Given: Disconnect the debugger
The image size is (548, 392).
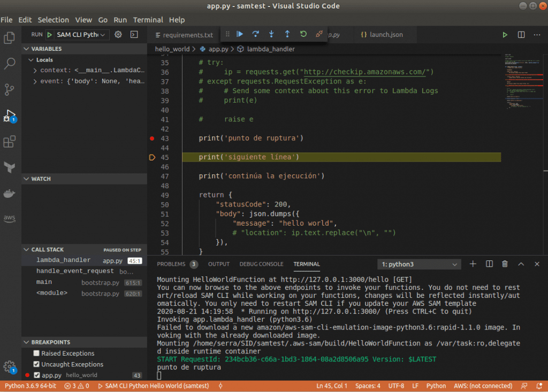Looking at the screenshot, I should click(x=319, y=34).
